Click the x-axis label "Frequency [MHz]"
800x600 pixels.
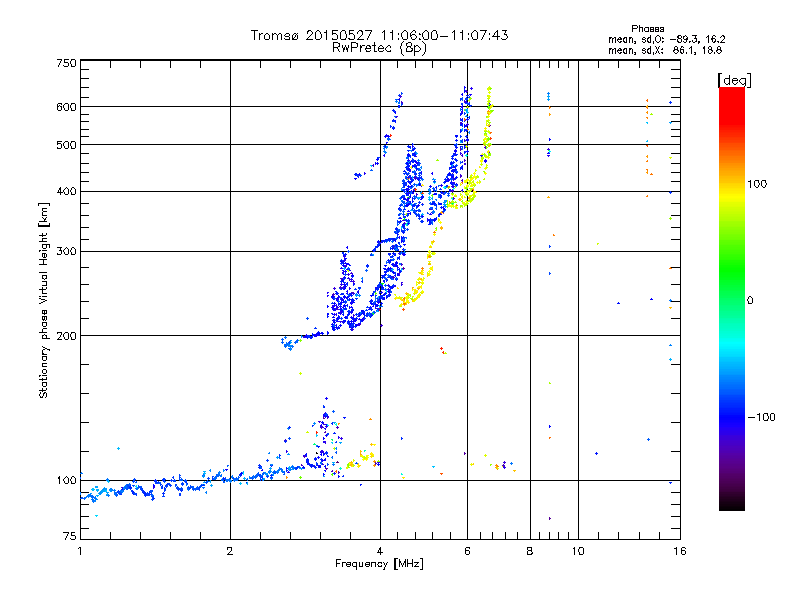pyautogui.click(x=379, y=564)
